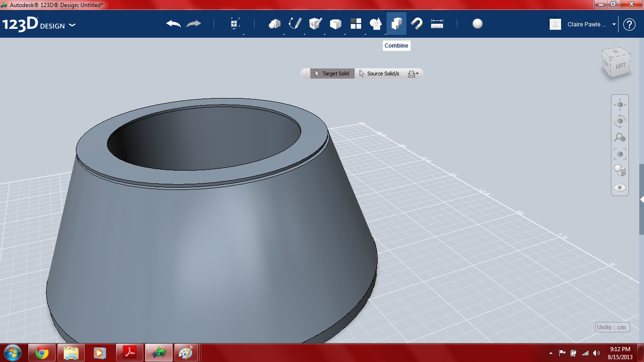Viewport: 644px width, 362px height.
Task: Click the LEFT face of view cube
Action: point(619,66)
